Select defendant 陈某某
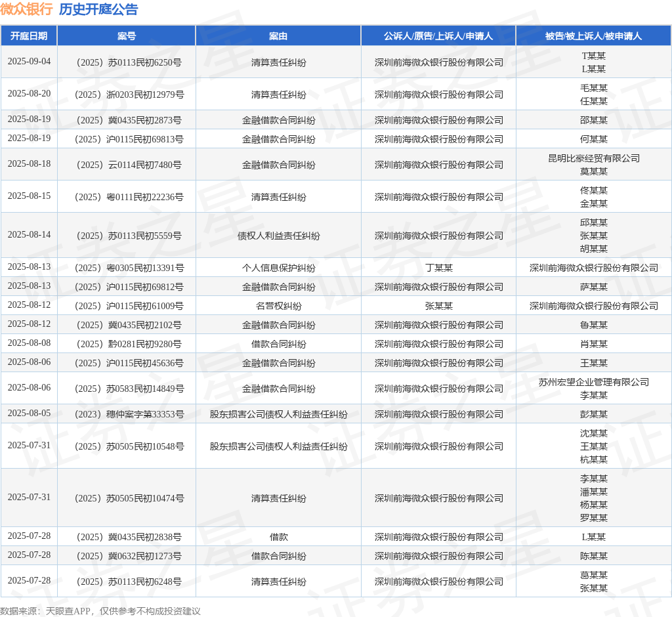672x617 pixels. [593, 556]
